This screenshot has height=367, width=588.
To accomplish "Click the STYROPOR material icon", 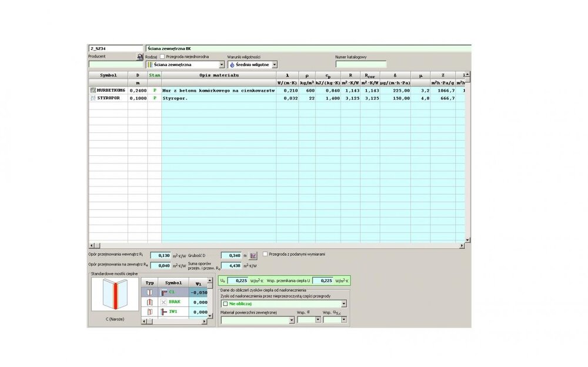I will 92,98.
